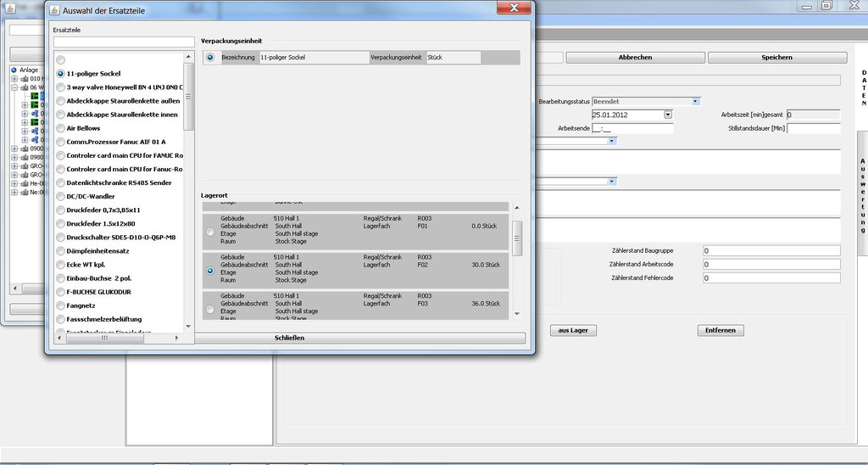Select the 3 way valve Honeywell radio button

tap(60, 87)
